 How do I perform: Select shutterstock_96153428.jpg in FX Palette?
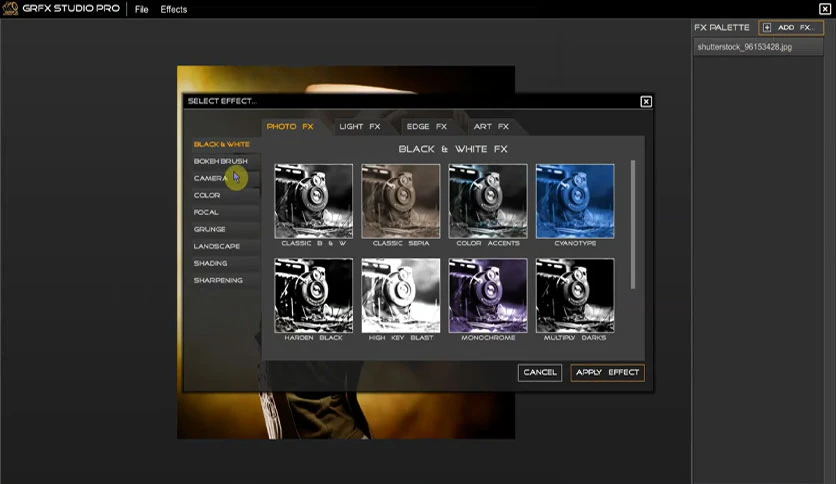(757, 47)
